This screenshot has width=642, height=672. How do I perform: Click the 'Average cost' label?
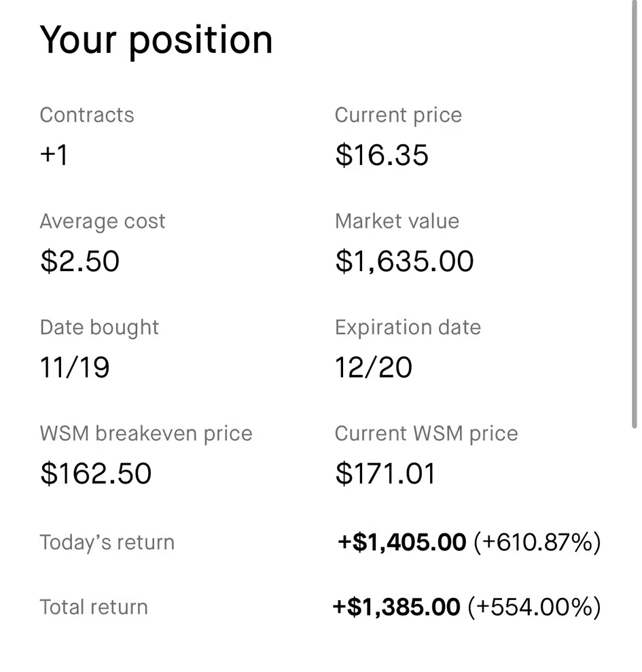pyautogui.click(x=103, y=222)
